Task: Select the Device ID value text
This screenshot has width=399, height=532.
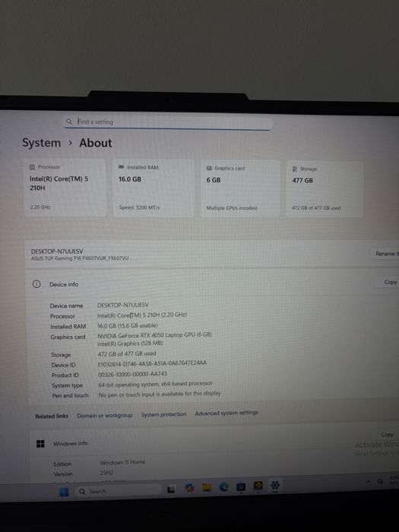Action: pyautogui.click(x=152, y=363)
